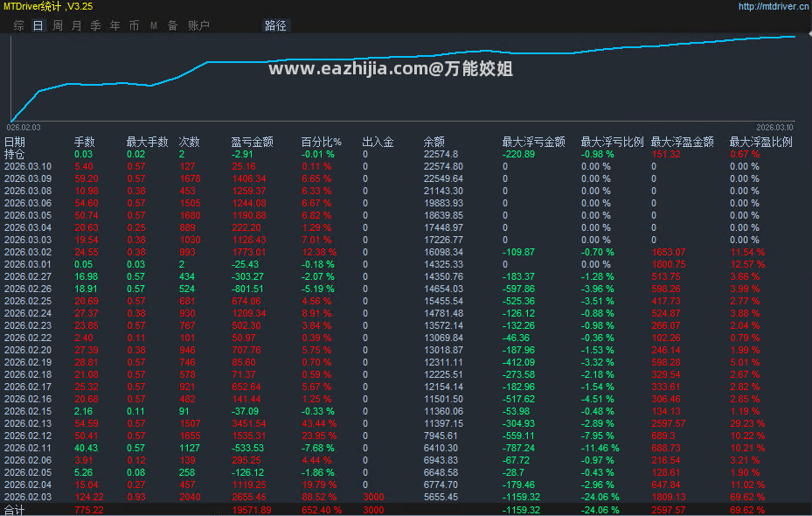Select the 2026.02.24 date row

(x=28, y=313)
